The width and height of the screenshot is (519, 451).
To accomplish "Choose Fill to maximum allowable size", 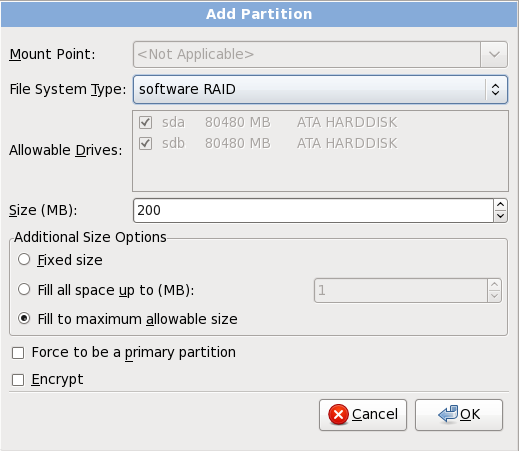I will click(x=24, y=318).
